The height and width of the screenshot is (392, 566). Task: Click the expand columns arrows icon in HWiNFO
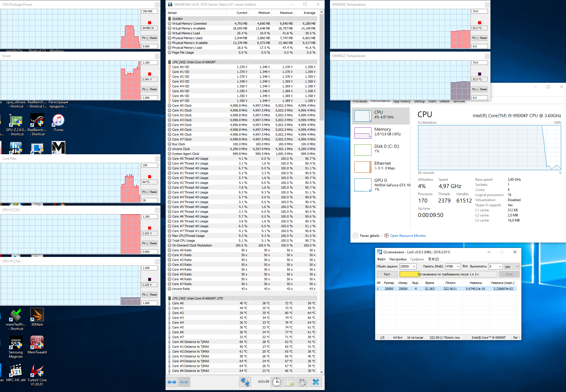coord(172,382)
